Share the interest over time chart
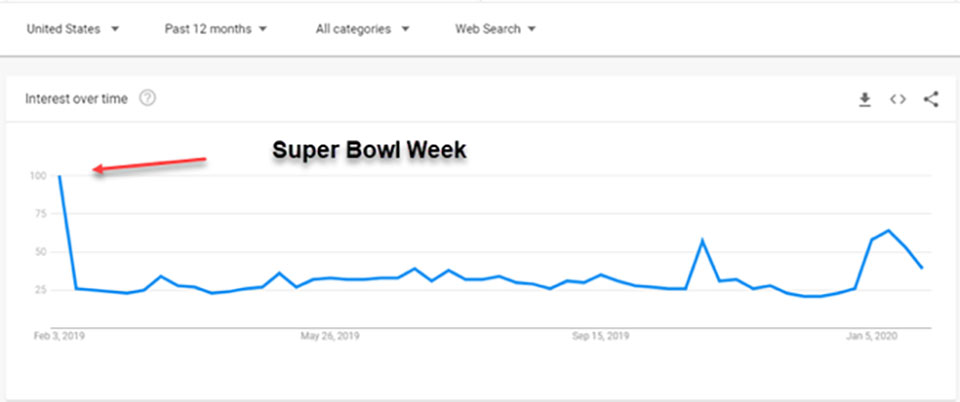Image resolution: width=960 pixels, height=402 pixels. (x=931, y=99)
